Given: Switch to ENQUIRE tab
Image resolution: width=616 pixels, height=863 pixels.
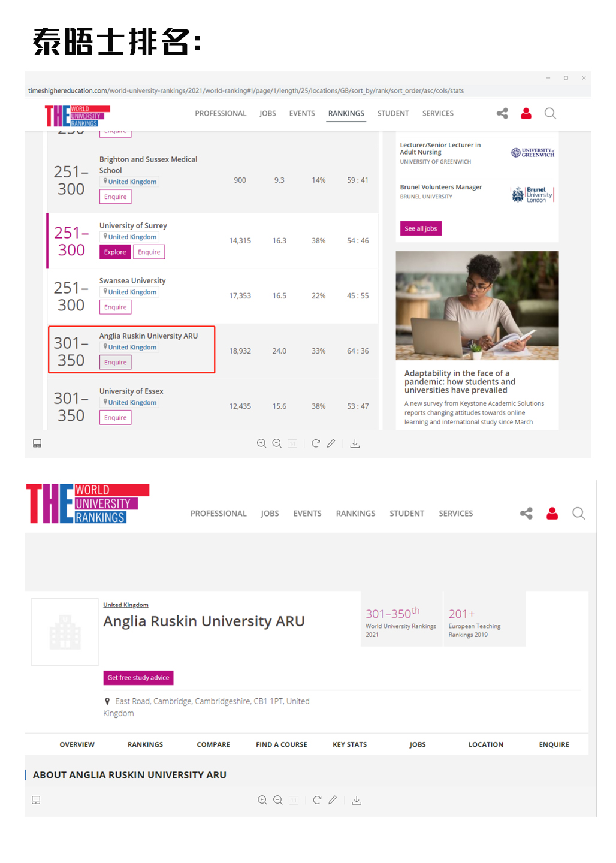Looking at the screenshot, I should tap(554, 744).
